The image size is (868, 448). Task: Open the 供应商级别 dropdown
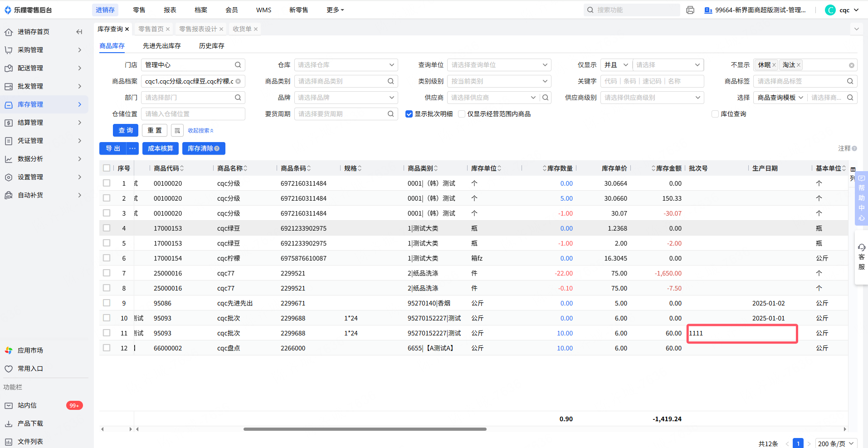[x=652, y=98]
